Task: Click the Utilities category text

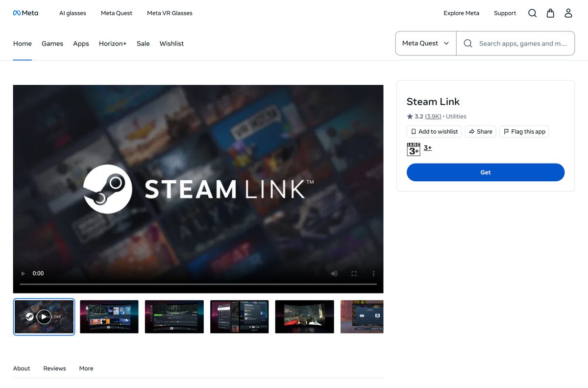Action: pyautogui.click(x=456, y=117)
